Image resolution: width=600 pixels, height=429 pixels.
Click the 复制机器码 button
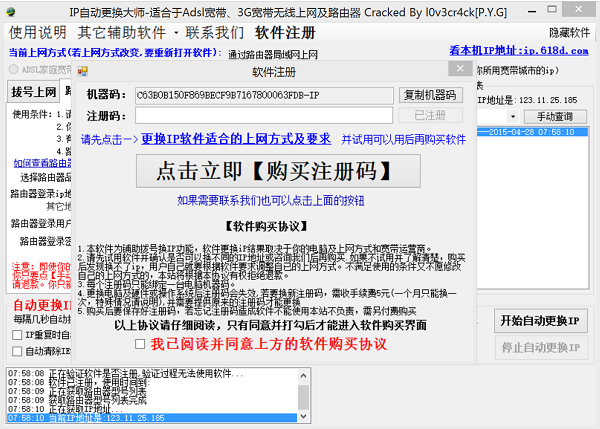point(430,95)
